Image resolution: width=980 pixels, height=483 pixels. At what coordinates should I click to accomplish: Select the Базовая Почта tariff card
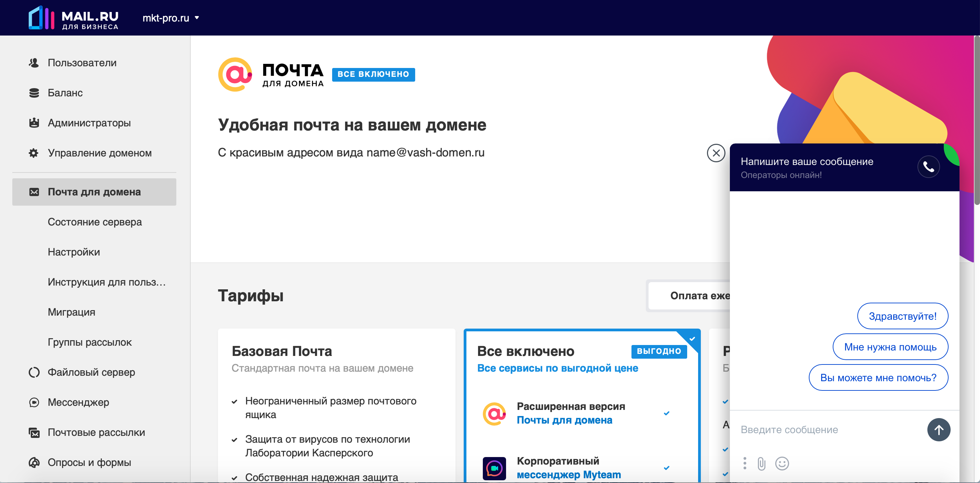tap(336, 405)
